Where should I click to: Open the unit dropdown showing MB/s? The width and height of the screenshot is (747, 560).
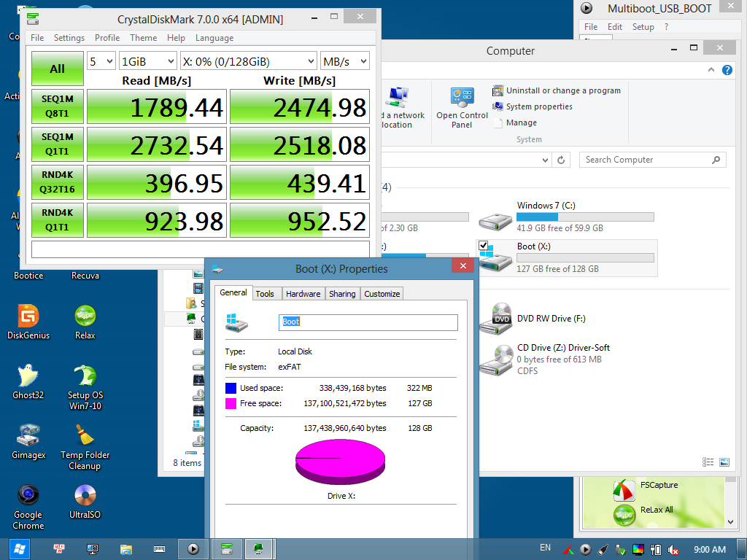coord(345,61)
